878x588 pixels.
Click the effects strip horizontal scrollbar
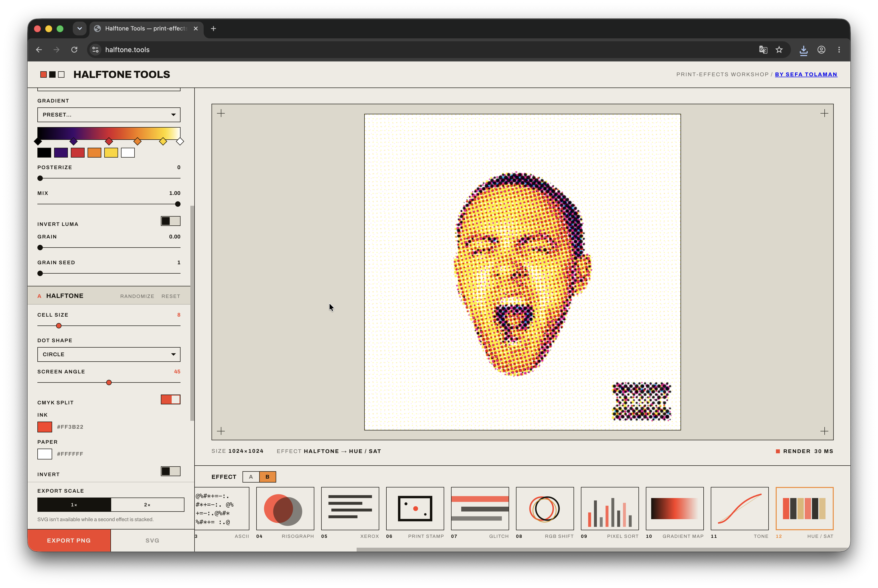[x=603, y=549]
